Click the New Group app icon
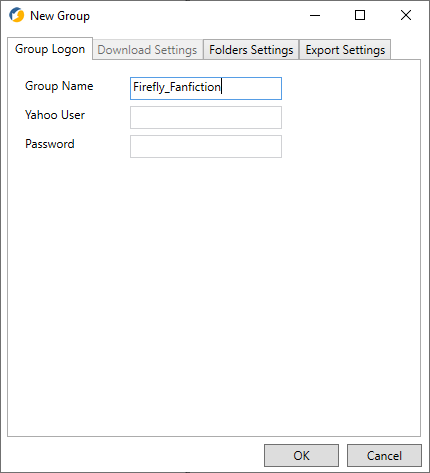This screenshot has height=473, width=430. point(17,15)
